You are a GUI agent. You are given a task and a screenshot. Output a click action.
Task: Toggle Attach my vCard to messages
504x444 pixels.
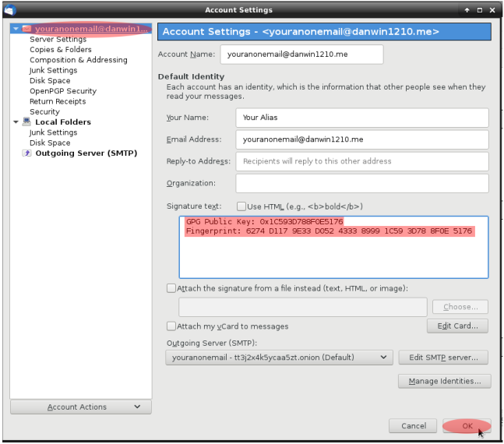coord(171,326)
